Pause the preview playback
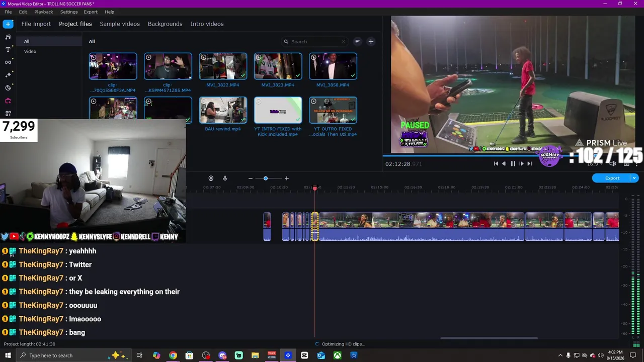Image resolution: width=644 pixels, height=362 pixels. coord(513,163)
